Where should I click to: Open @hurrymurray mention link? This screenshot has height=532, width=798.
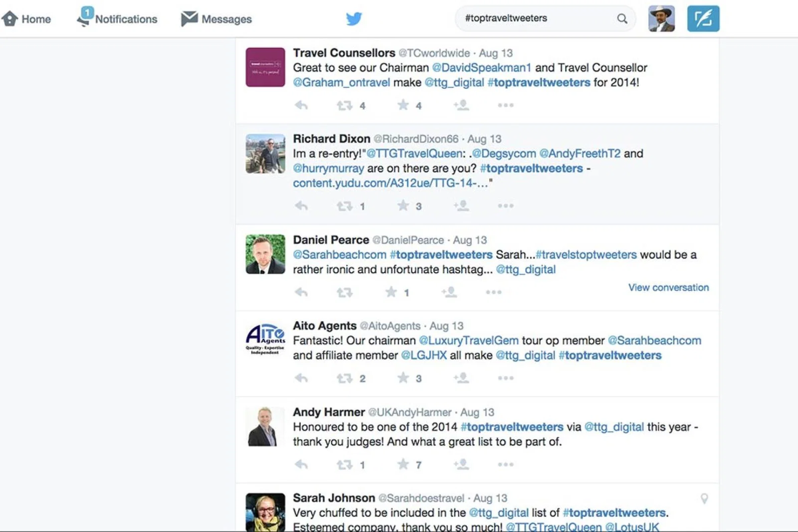pyautogui.click(x=328, y=169)
